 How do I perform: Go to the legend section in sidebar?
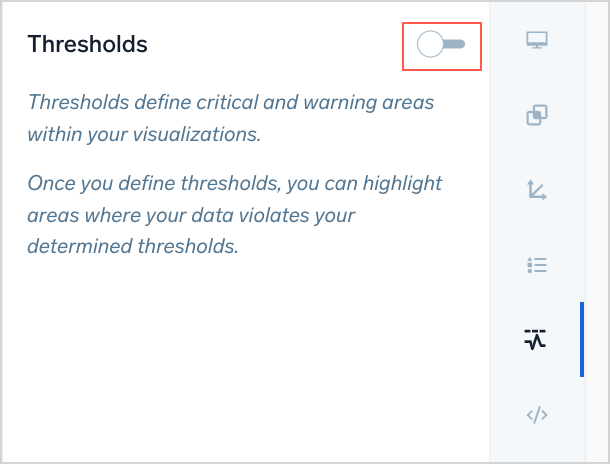537,265
